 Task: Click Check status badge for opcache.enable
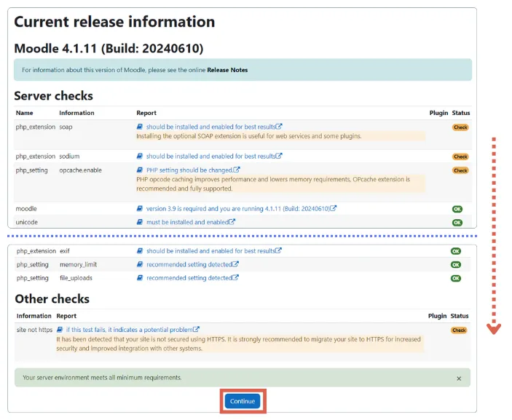point(460,170)
